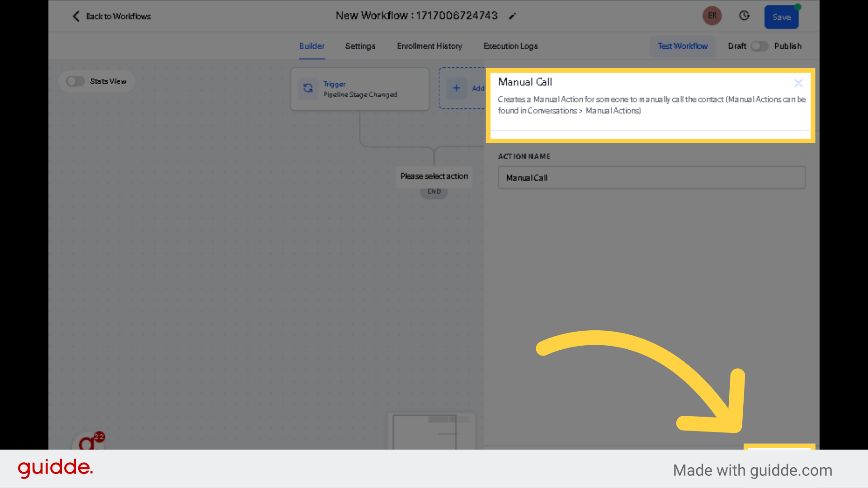
Task: Click the Please select action node
Action: click(434, 176)
